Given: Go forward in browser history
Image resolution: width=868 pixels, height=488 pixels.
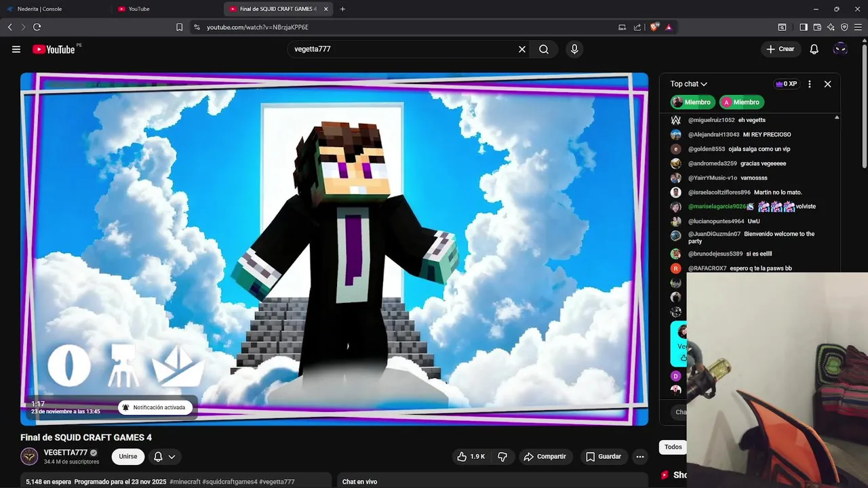Looking at the screenshot, I should (23, 27).
